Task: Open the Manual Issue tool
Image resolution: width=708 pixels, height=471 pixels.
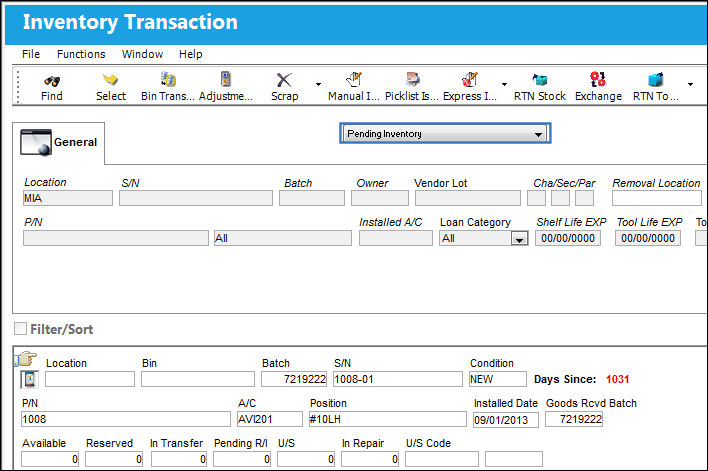Action: coord(354,79)
